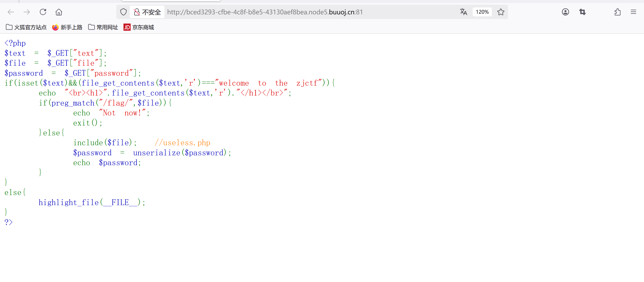This screenshot has height=282, width=644.
Task: Click the translate page icon
Action: [x=463, y=12]
